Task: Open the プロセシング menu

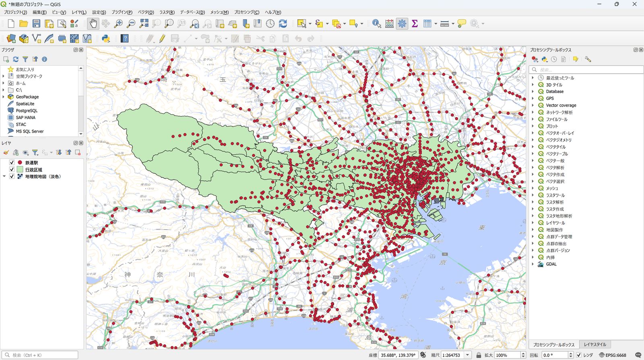Action: [x=247, y=12]
